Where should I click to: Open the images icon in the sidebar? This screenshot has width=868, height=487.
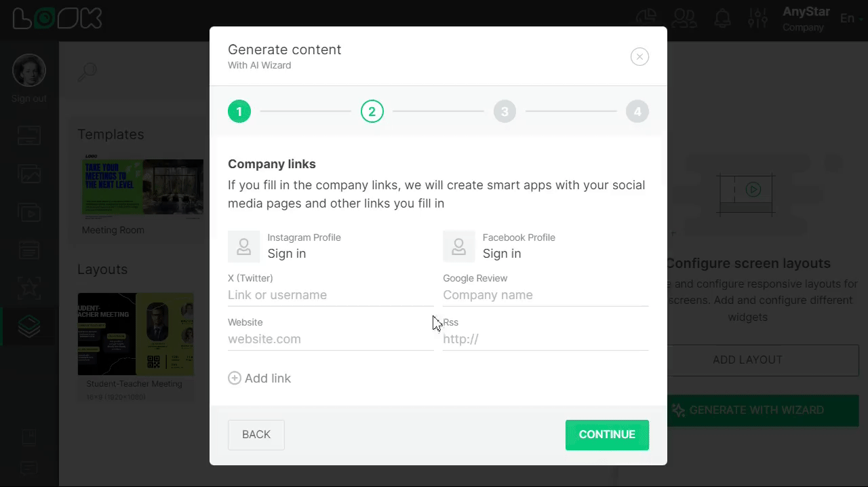coord(28,174)
